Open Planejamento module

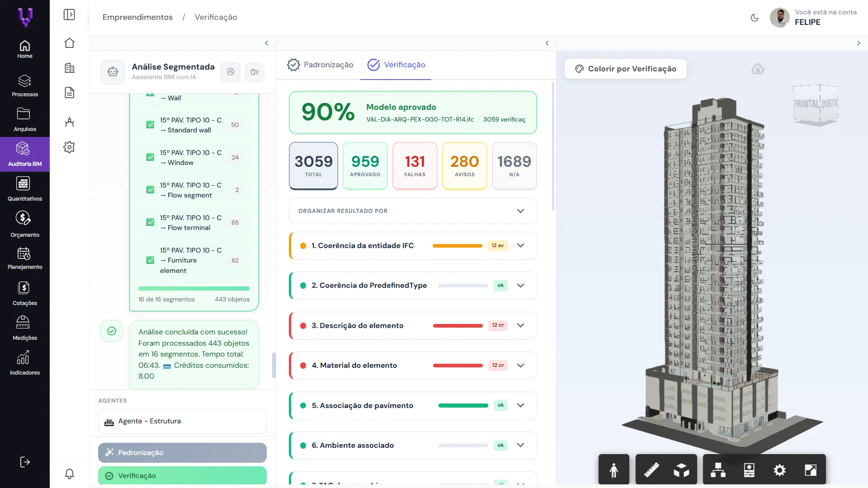click(x=25, y=258)
